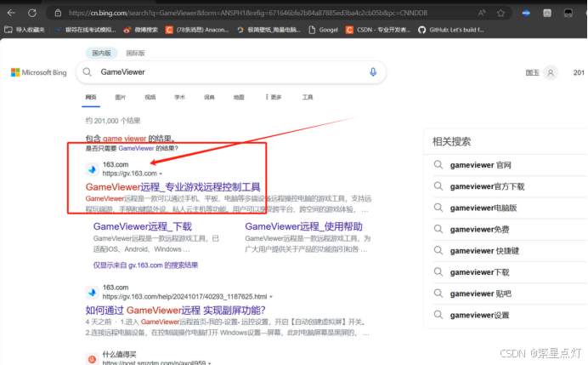Select the 词典 results tab
This screenshot has width=588, height=365.
[x=209, y=97]
